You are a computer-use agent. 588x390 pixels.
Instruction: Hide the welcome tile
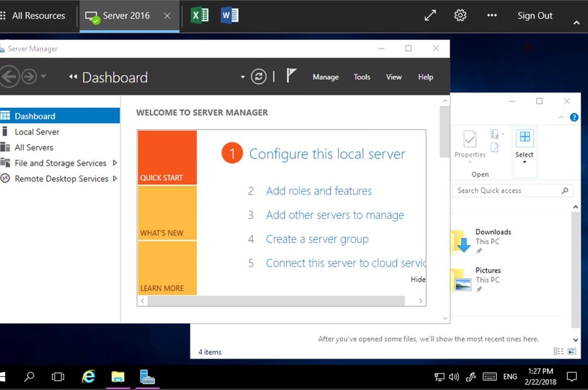[418, 279]
